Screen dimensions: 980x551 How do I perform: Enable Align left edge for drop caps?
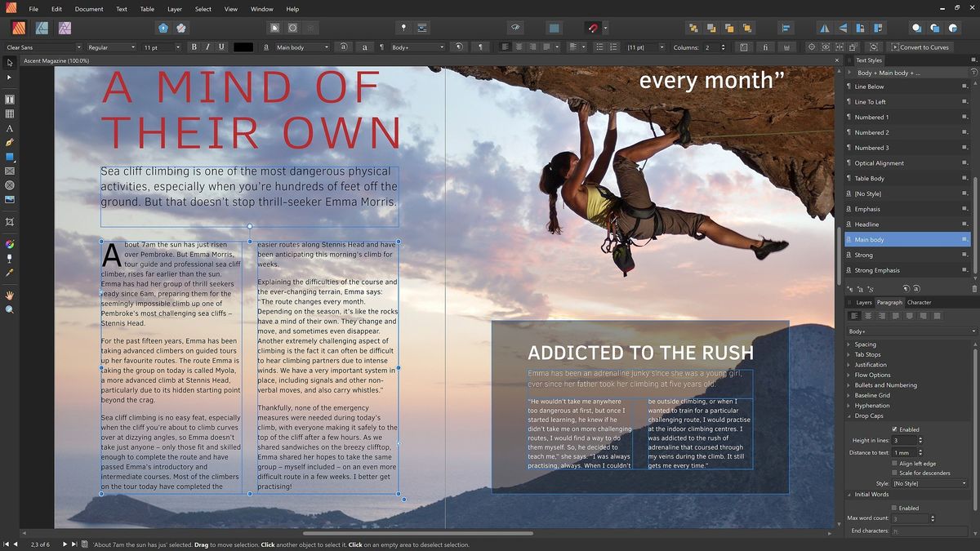pos(893,463)
